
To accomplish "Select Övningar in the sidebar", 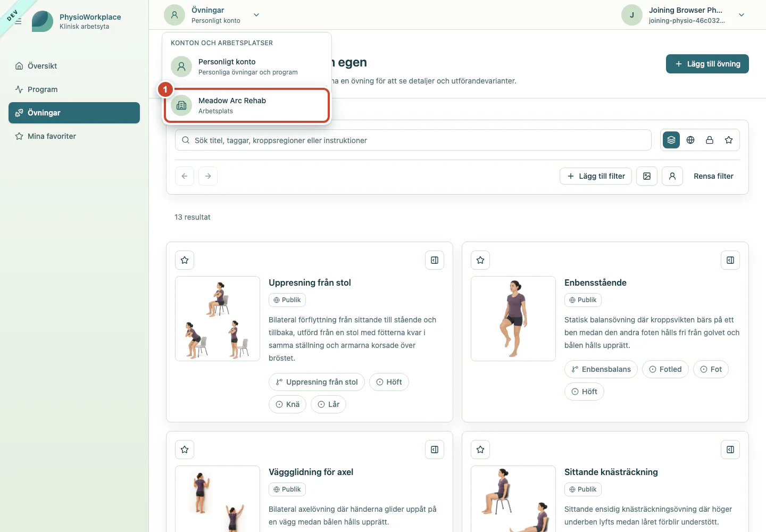I will (74, 113).
